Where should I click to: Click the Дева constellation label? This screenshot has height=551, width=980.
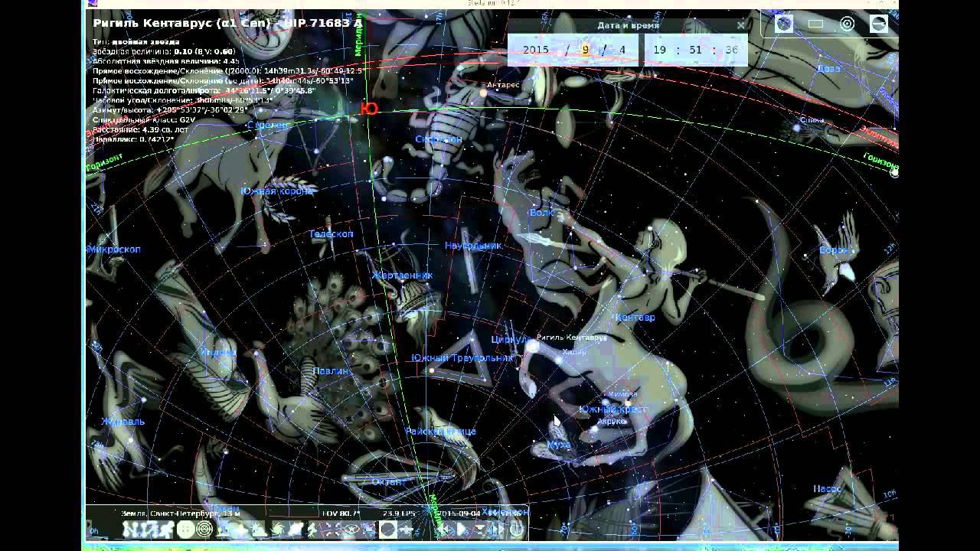tap(828, 68)
